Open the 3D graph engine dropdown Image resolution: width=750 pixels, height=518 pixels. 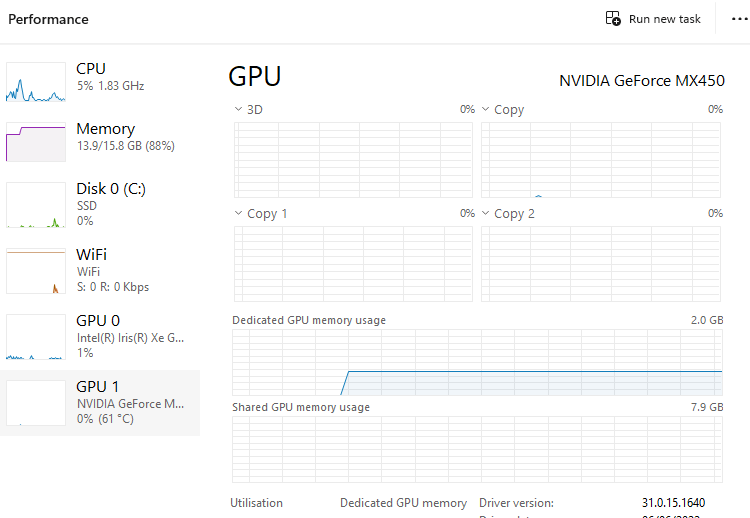[239, 109]
